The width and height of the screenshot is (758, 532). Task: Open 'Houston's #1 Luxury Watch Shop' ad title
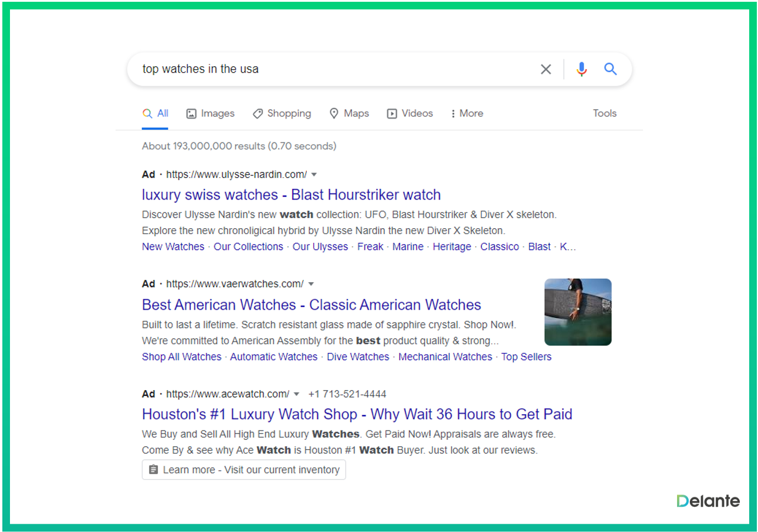coord(357,415)
